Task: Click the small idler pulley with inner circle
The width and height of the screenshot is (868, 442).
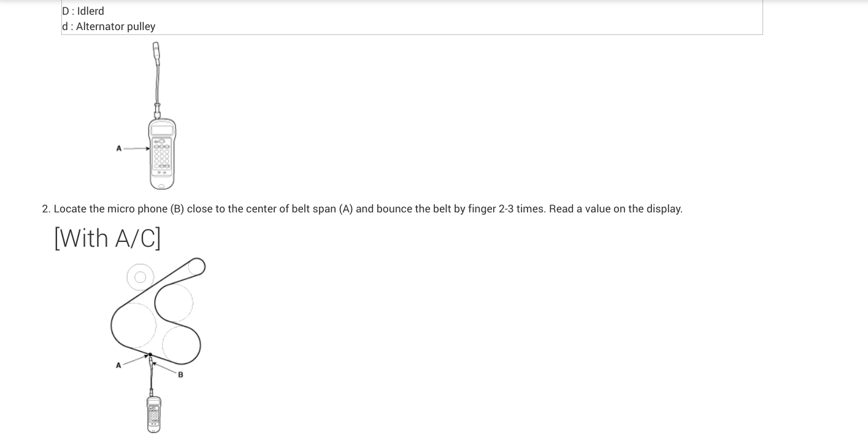Action: pos(140,277)
